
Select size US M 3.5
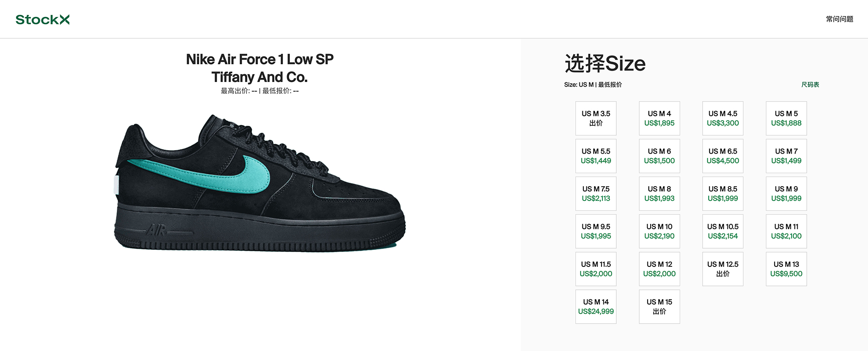point(596,118)
